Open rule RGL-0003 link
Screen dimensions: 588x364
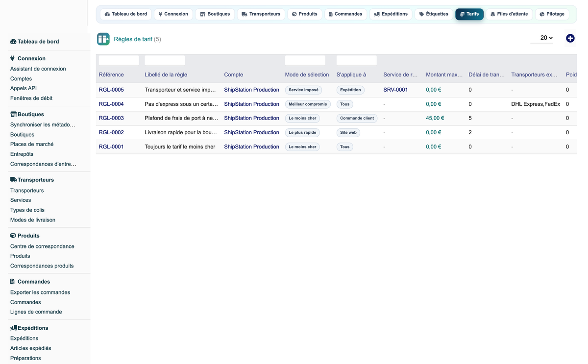111,118
